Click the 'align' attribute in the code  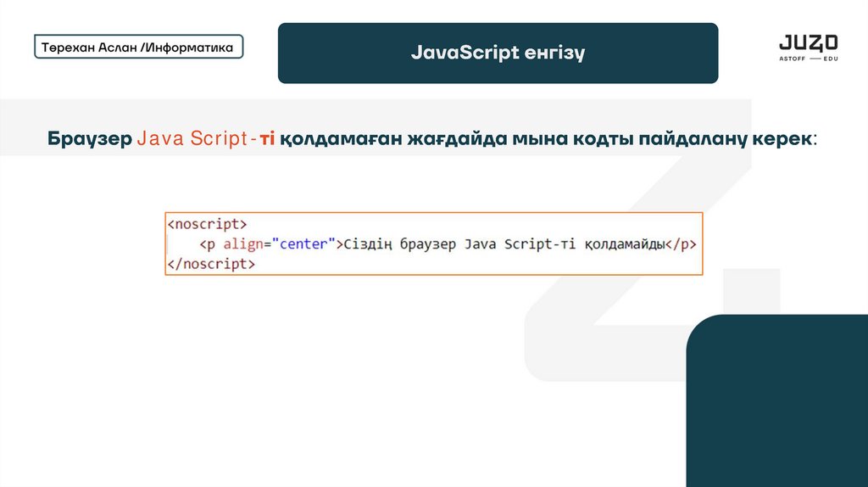click(243, 244)
